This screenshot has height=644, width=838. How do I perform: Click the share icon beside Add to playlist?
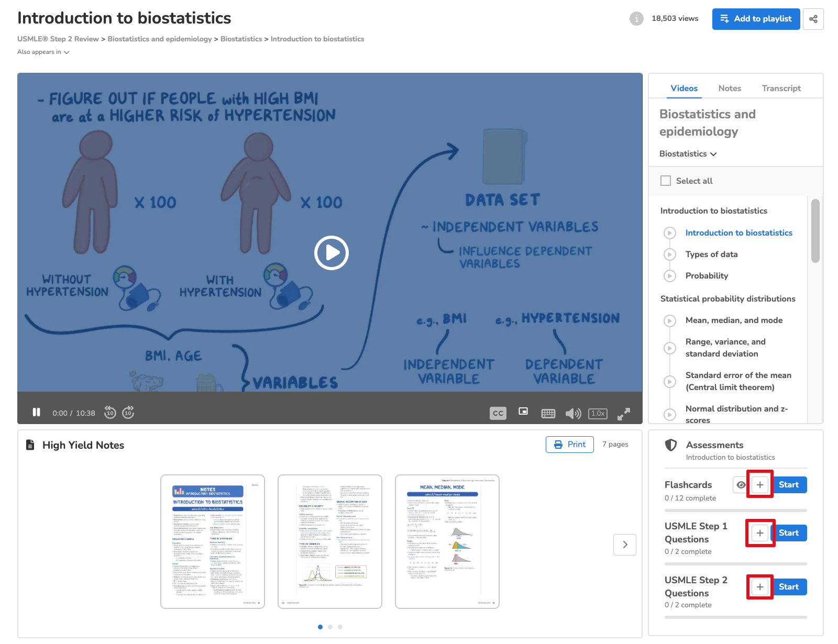[x=813, y=19]
